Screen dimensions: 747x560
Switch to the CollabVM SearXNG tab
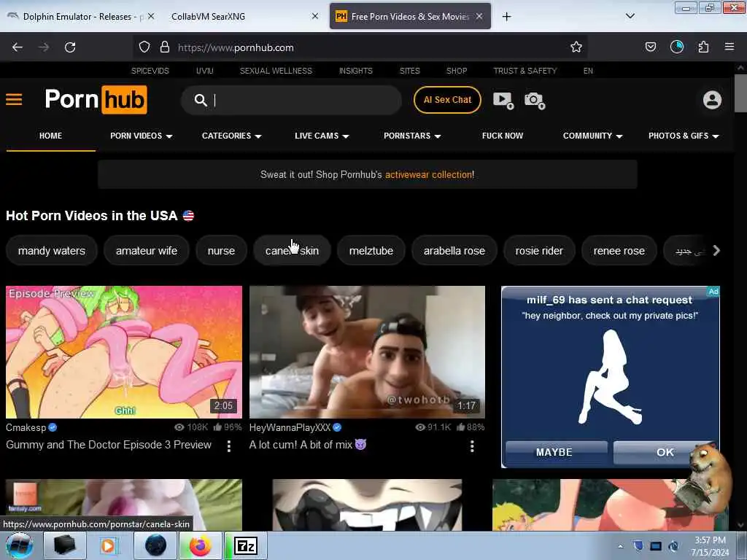tap(243, 16)
